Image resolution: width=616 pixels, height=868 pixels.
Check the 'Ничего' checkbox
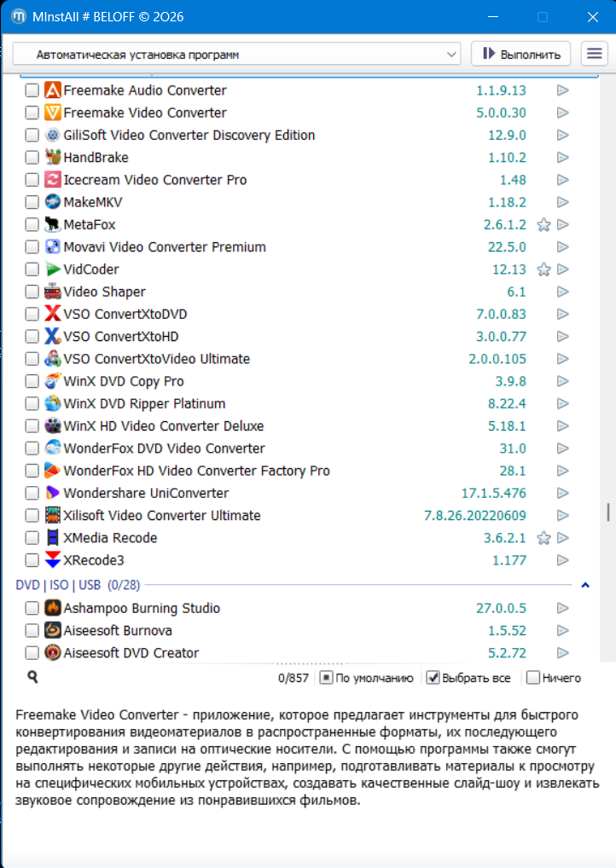click(x=533, y=678)
